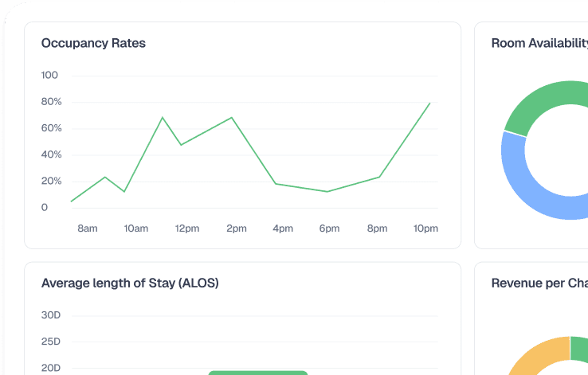588x375 pixels.
Task: Click the Average length of Stay (ALOS) heading
Action: [130, 283]
